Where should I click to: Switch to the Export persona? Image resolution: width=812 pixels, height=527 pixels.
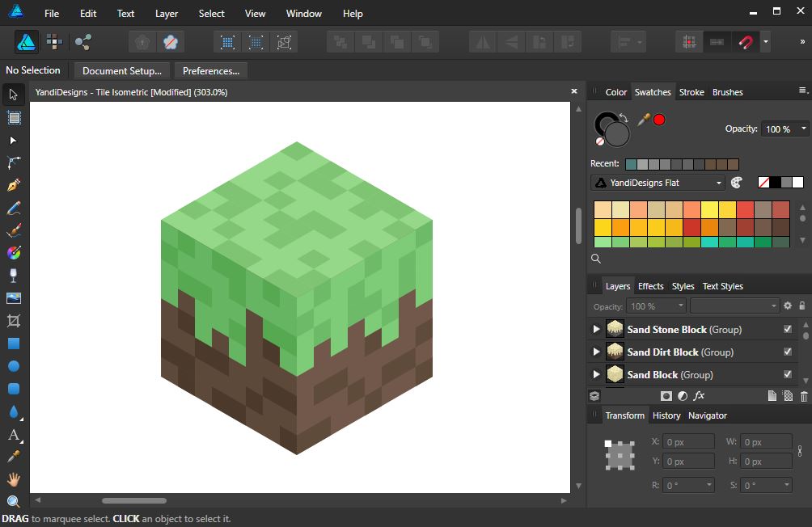[x=82, y=42]
